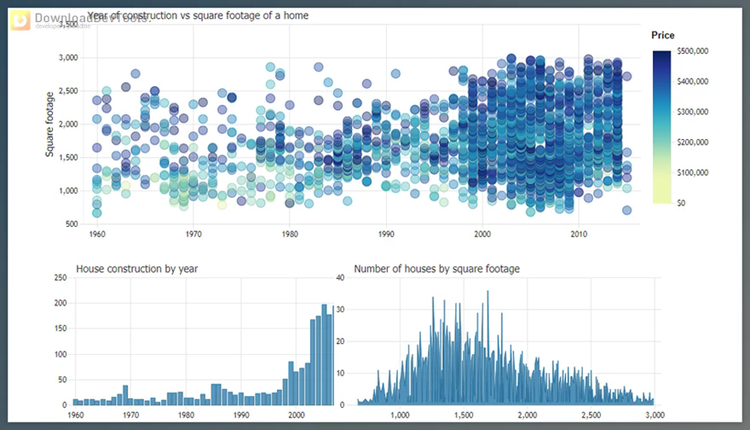Viewport: 750px width, 430px height.
Task: Click the scatter chart title 'Year of construction vs square footage'
Action: coord(198,15)
